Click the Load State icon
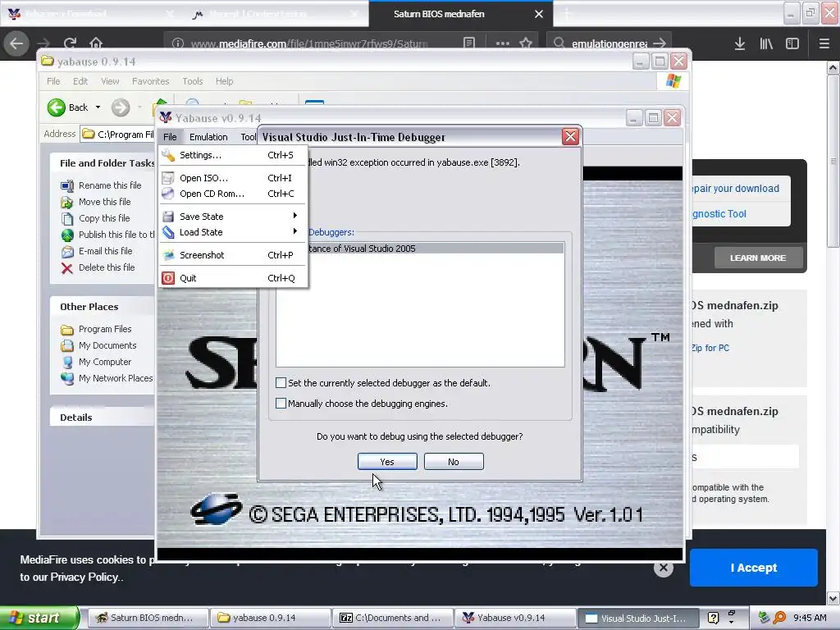The image size is (840, 630). pos(168,232)
